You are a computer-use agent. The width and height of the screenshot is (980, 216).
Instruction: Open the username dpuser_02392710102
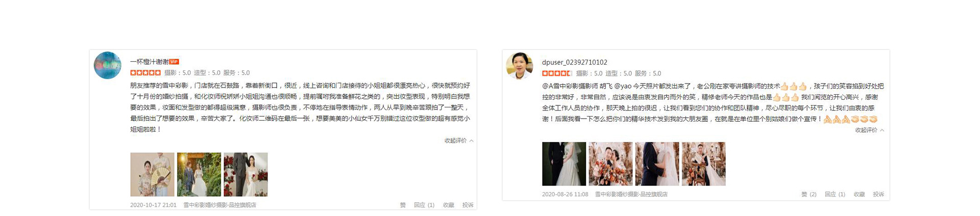click(x=575, y=63)
